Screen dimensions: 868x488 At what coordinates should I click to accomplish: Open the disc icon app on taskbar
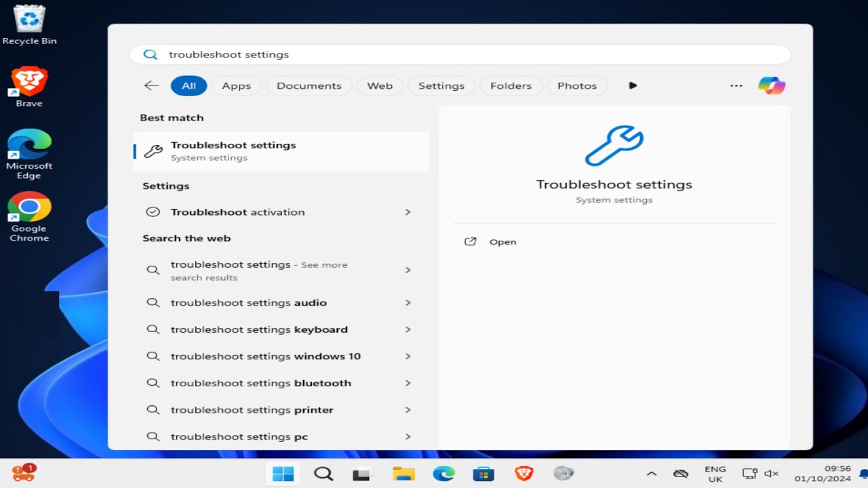564,473
